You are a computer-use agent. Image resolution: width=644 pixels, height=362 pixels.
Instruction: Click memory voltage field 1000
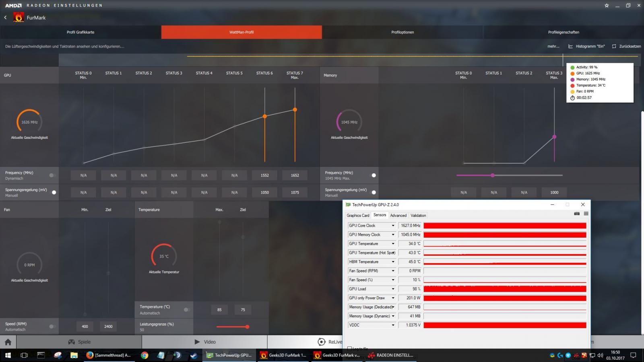[x=554, y=192]
